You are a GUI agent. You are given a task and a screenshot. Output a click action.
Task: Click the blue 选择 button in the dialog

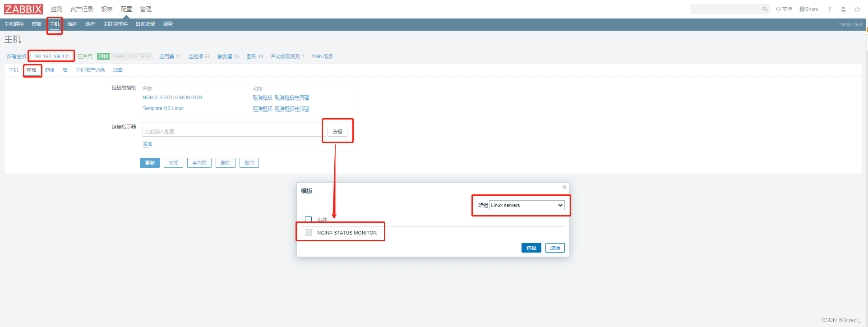click(531, 248)
